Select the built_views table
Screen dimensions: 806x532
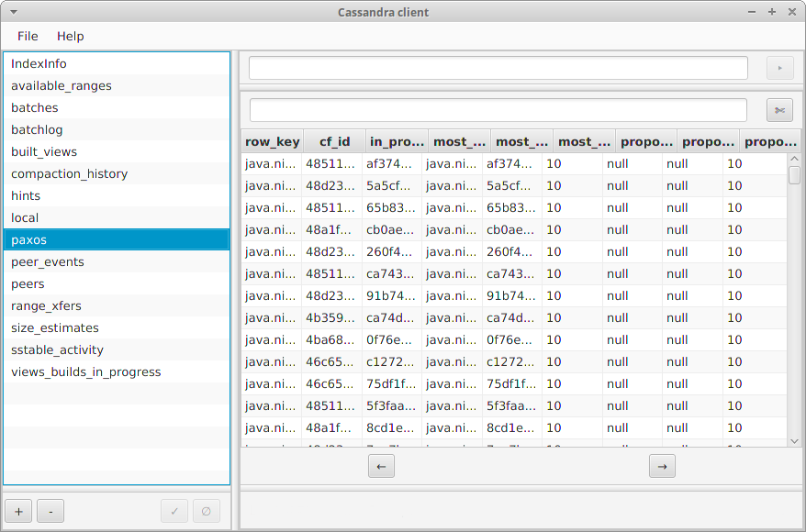pyautogui.click(x=117, y=152)
